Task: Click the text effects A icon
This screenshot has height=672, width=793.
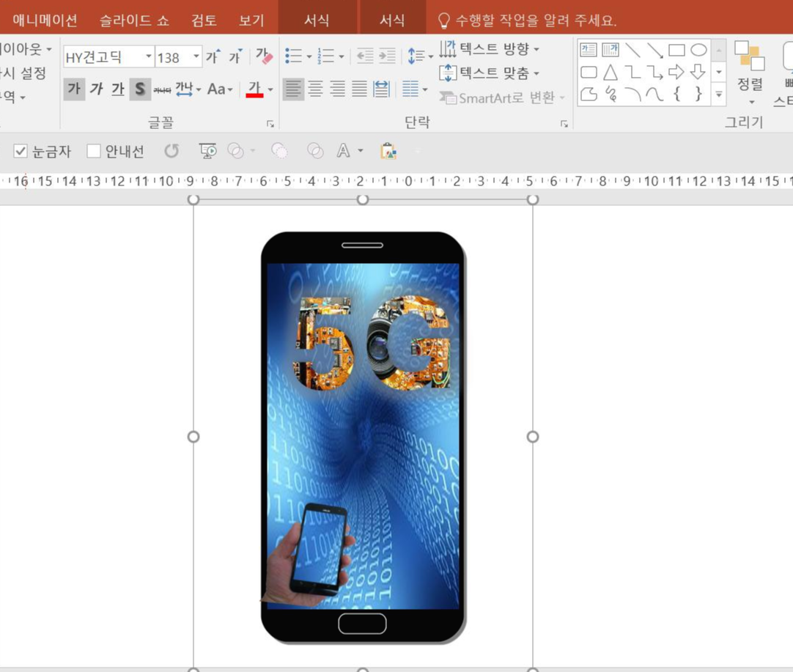Action: click(x=344, y=151)
